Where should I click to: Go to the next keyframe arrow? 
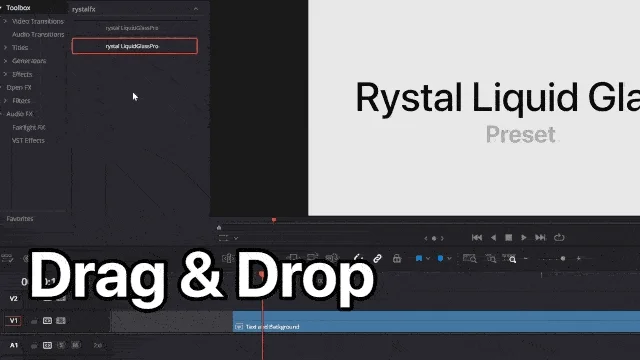[x=442, y=238]
